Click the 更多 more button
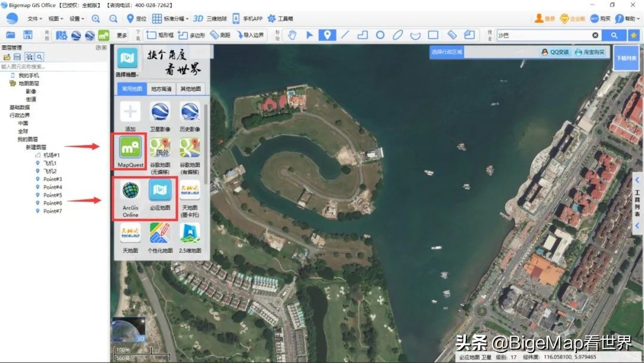644x363 pixels. (122, 35)
